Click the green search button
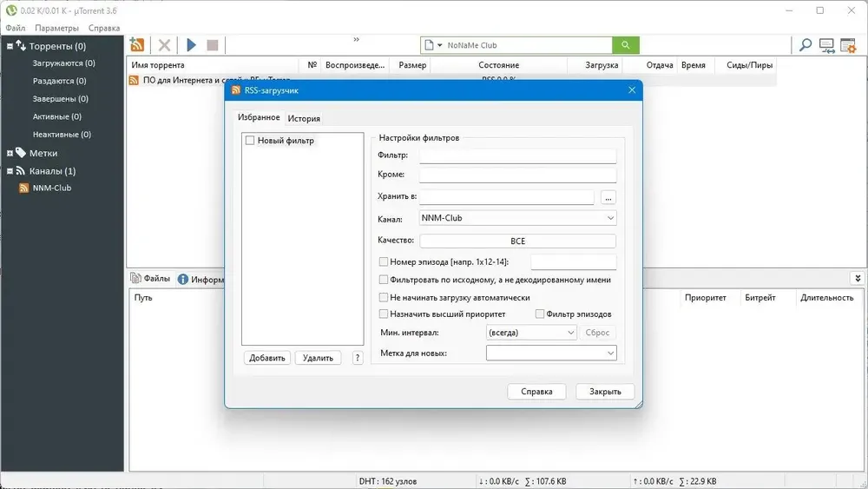Screen dimensions: 868x489 point(626,45)
